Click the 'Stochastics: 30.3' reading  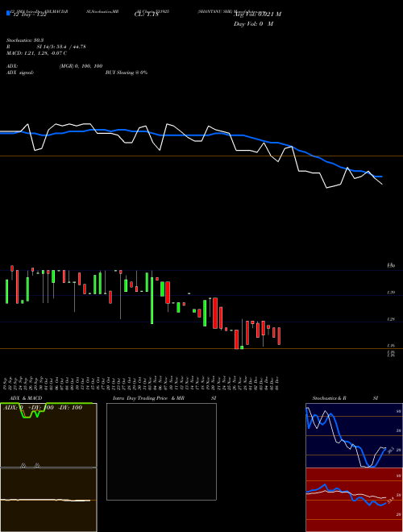[x=25, y=40]
